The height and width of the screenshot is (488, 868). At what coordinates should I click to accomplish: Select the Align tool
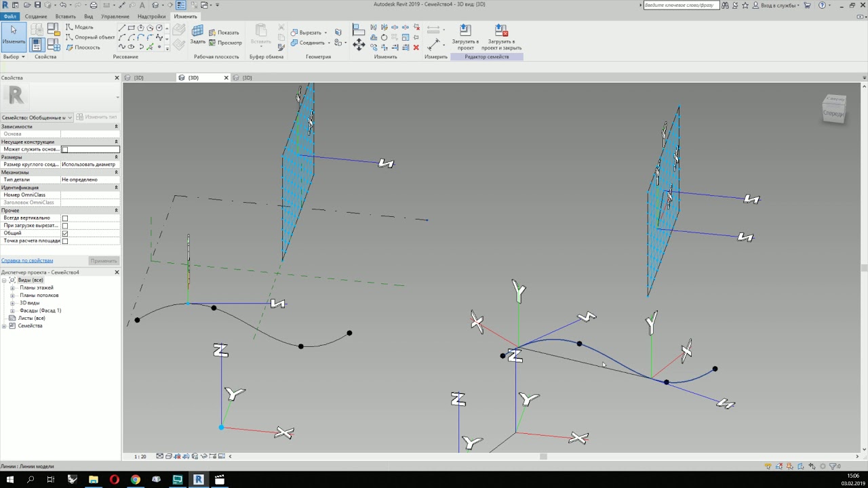(359, 29)
